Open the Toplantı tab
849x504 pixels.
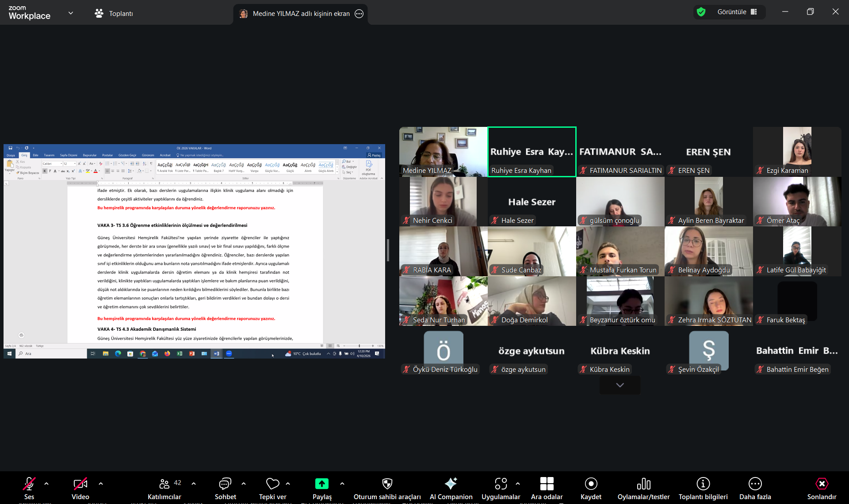pyautogui.click(x=114, y=13)
